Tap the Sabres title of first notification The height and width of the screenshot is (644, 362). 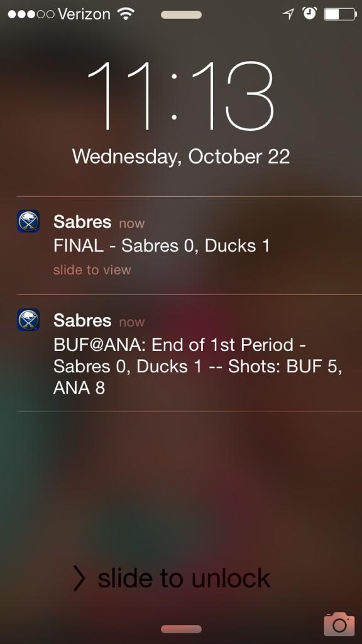(x=82, y=222)
